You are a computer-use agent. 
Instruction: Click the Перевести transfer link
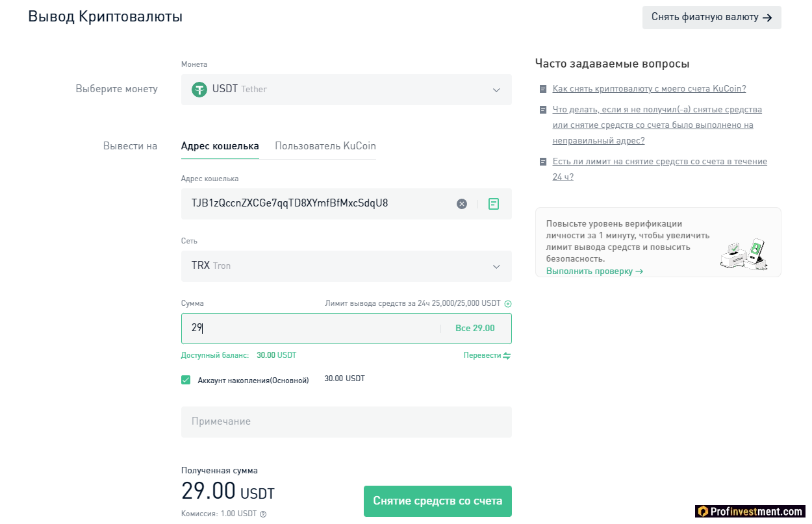click(483, 356)
